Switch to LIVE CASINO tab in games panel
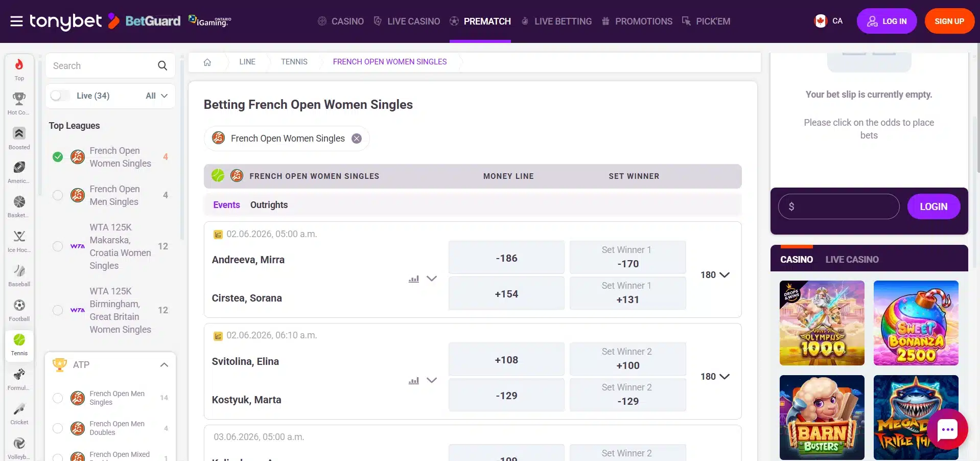Screen dimensions: 980x461 852,260
